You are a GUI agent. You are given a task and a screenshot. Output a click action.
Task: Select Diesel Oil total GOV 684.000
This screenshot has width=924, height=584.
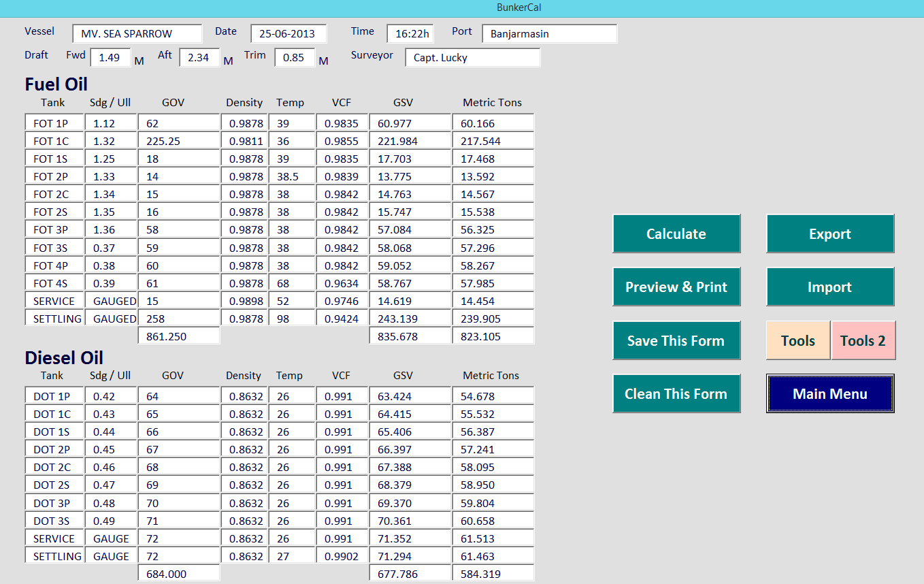pyautogui.click(x=179, y=574)
